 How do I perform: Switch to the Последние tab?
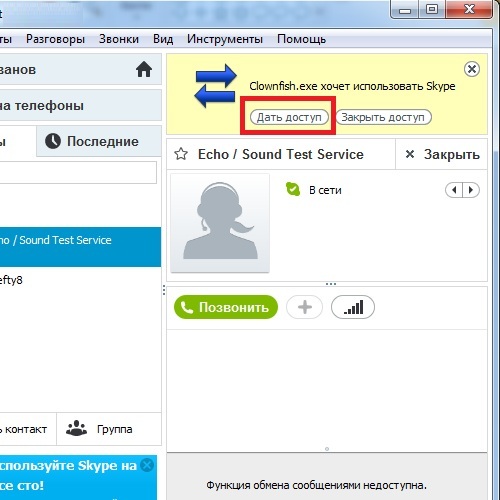coord(99,141)
